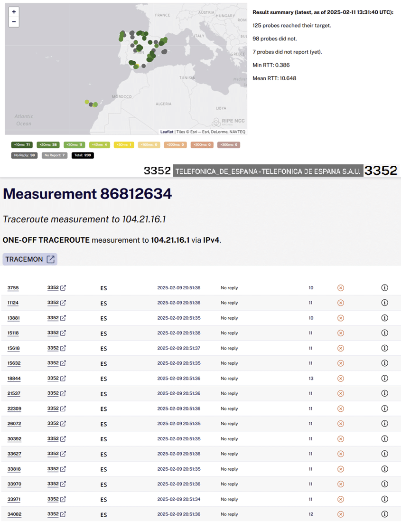Viewport: 401px width, 532px height.
Task: Select the No Reply: 98 legend badge
Action: click(x=24, y=155)
